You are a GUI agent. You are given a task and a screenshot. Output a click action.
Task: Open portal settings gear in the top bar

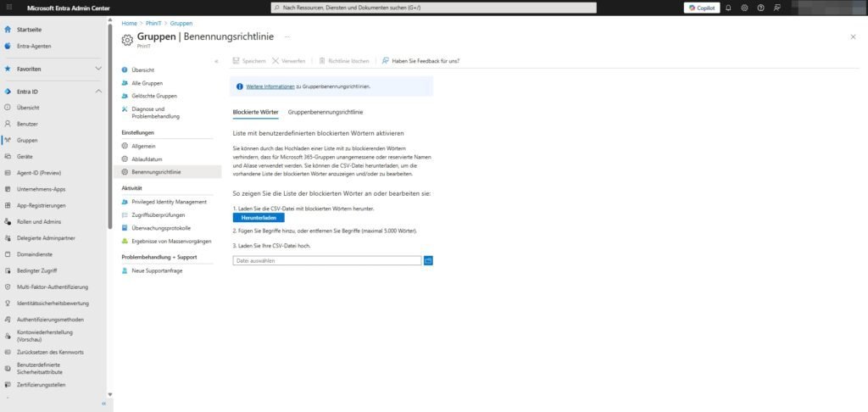point(744,8)
